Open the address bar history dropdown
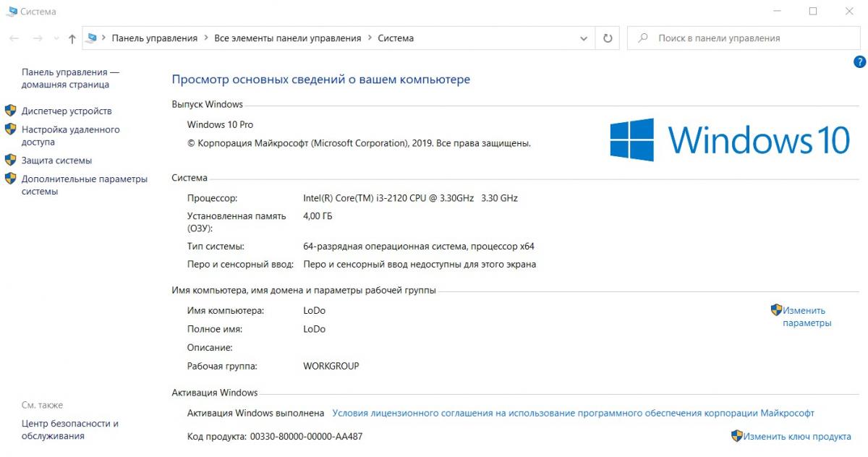 [584, 38]
